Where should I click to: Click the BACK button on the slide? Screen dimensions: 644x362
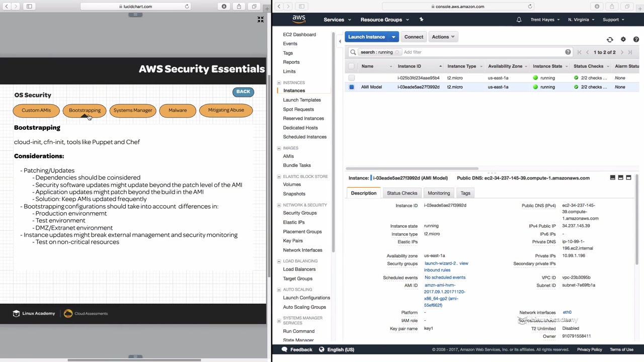click(243, 92)
